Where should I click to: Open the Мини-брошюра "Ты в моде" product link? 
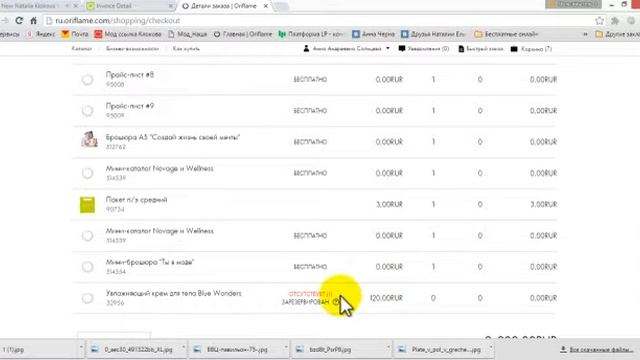coord(150,262)
